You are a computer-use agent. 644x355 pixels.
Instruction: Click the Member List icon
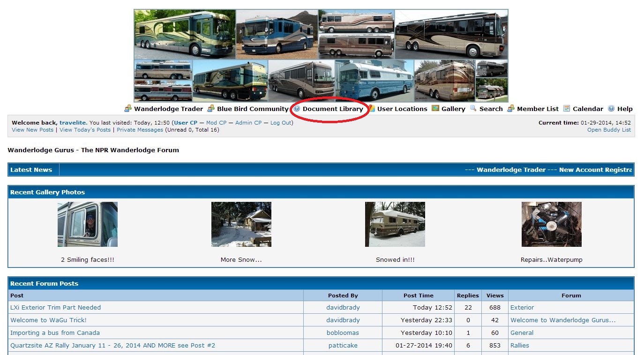click(511, 109)
